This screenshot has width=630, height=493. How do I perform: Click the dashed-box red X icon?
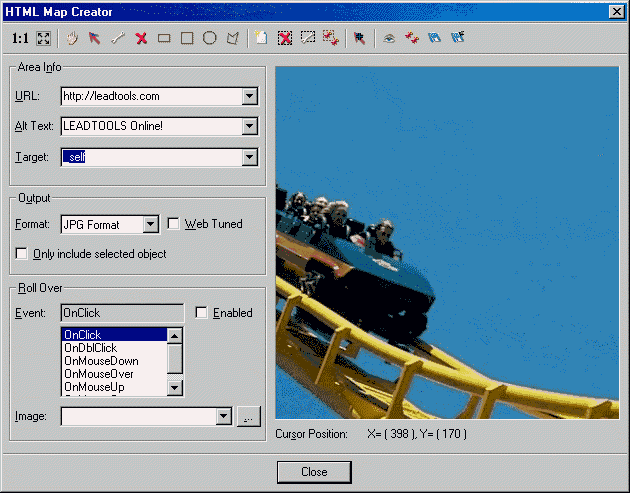pyautogui.click(x=285, y=39)
